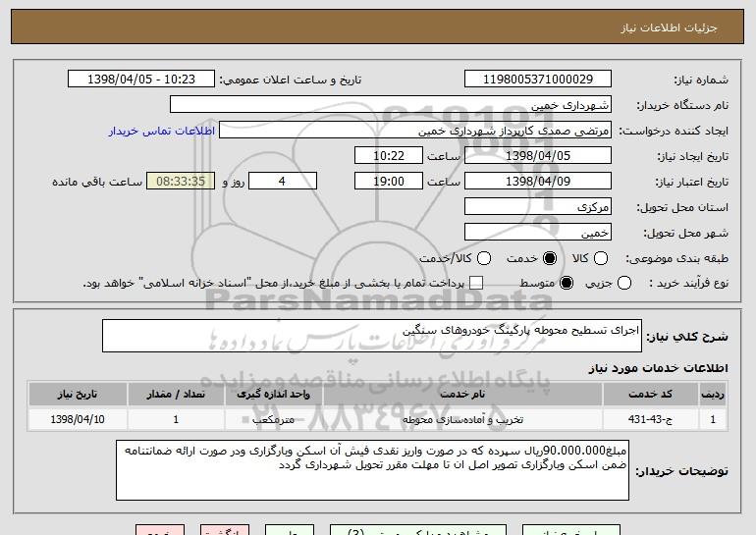Click the نام خدمت column header

pyautogui.click(x=462, y=395)
